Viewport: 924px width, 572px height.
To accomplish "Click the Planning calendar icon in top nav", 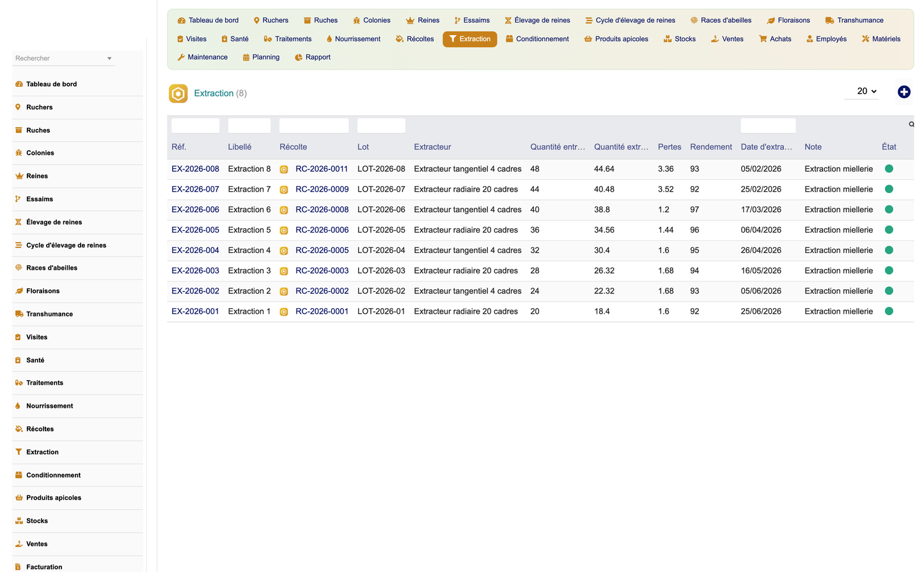I will click(246, 58).
